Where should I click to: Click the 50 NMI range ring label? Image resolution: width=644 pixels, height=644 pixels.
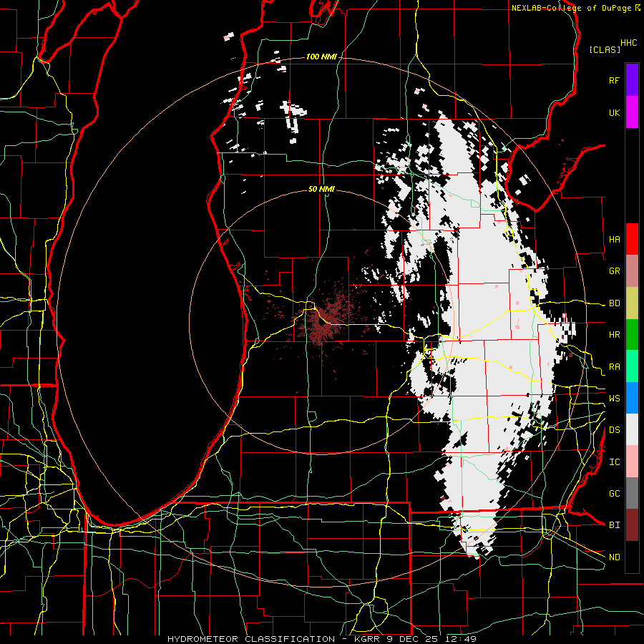[x=321, y=189]
